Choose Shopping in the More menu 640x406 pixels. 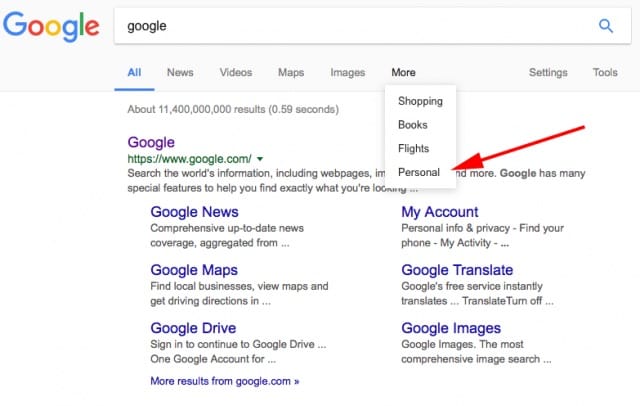point(420,101)
